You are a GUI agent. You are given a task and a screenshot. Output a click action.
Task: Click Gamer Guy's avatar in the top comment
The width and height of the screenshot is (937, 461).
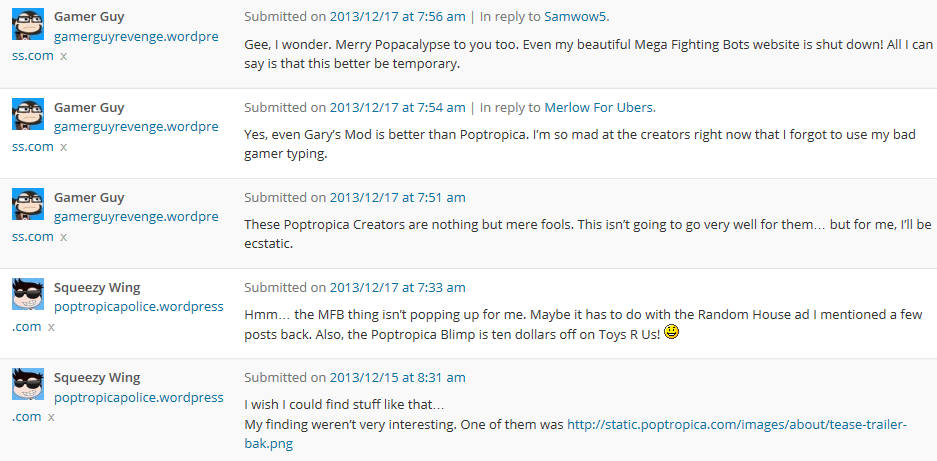click(x=28, y=24)
